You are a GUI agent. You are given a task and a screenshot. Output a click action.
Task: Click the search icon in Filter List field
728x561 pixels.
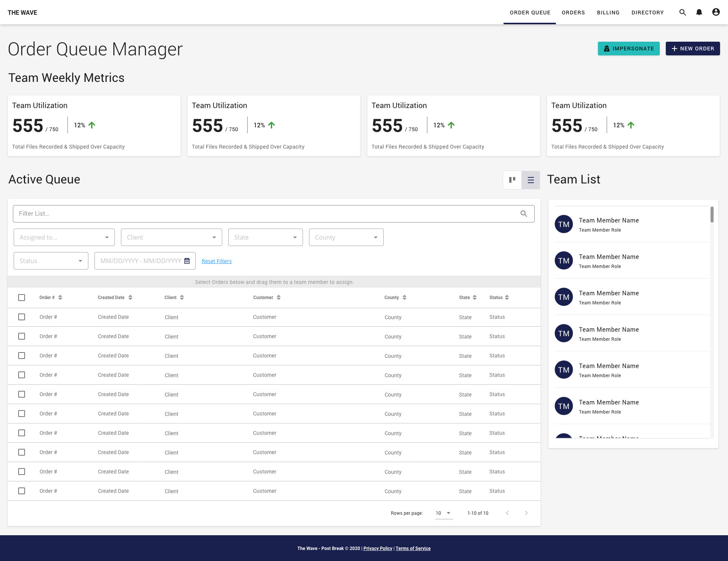524,214
